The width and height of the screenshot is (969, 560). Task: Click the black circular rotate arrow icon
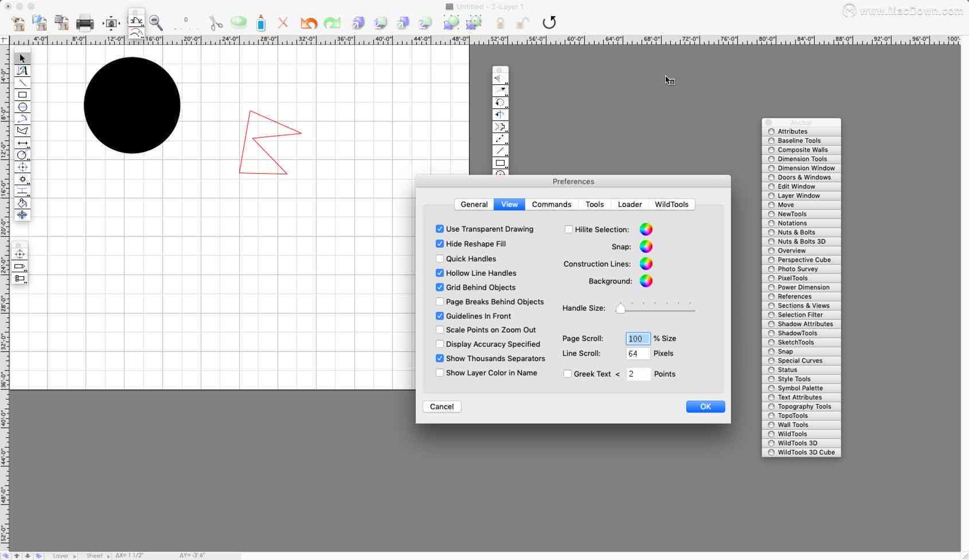(x=549, y=22)
